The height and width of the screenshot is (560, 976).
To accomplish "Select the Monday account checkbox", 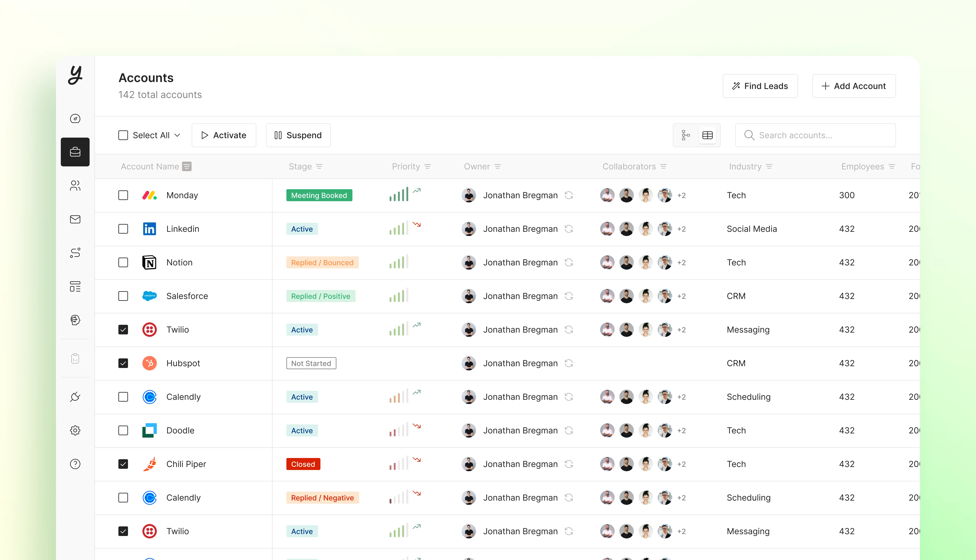I will point(123,195).
